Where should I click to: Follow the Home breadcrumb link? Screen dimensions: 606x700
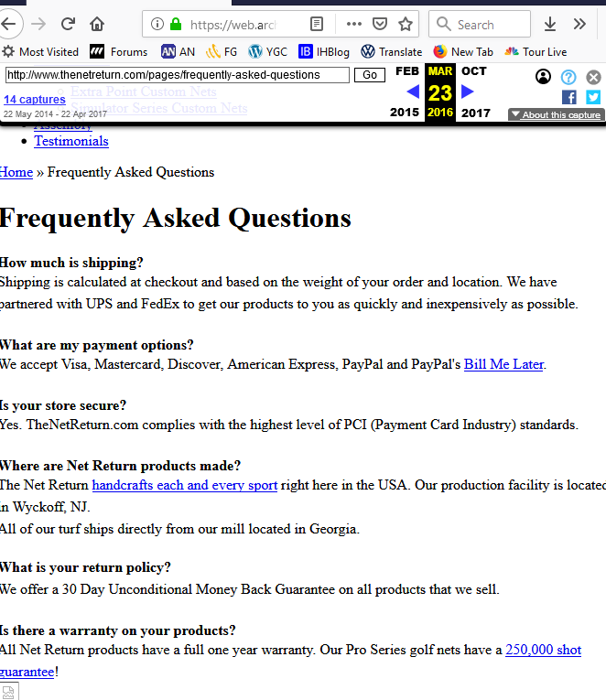coord(16,172)
